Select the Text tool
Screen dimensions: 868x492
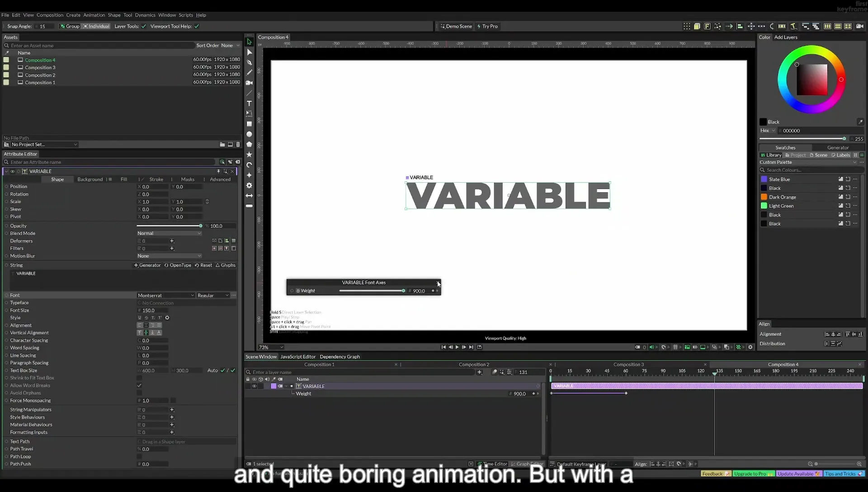click(x=249, y=104)
